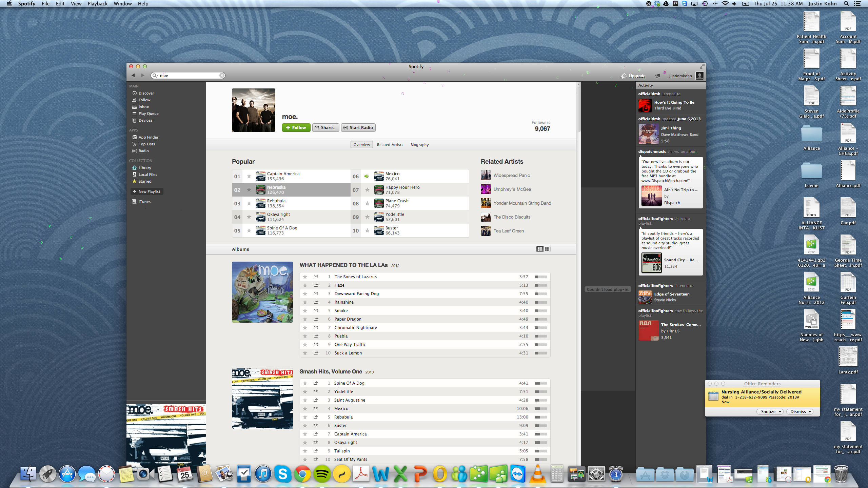Open the Library collection
Screen dimensions: 868x488
click(x=144, y=168)
